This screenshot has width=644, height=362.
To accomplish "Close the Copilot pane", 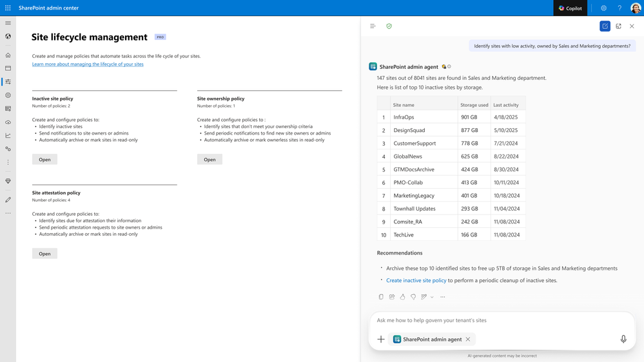I will [632, 26].
